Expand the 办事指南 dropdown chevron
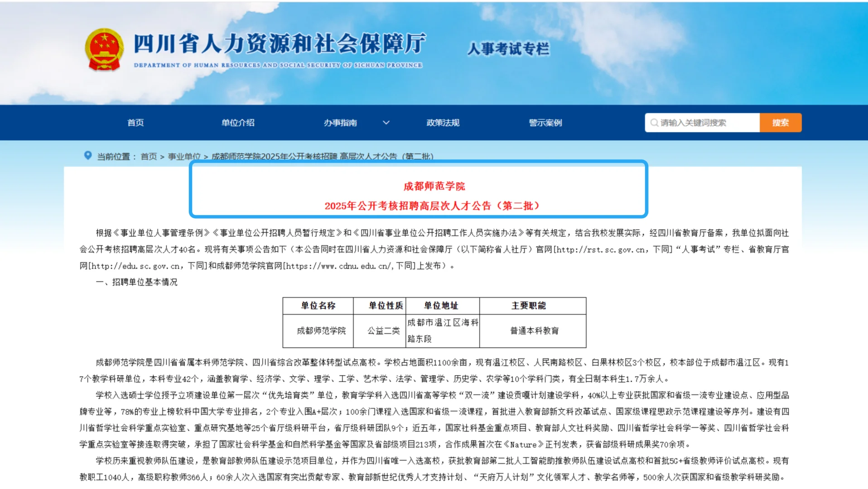This screenshot has width=868, height=489. [386, 123]
